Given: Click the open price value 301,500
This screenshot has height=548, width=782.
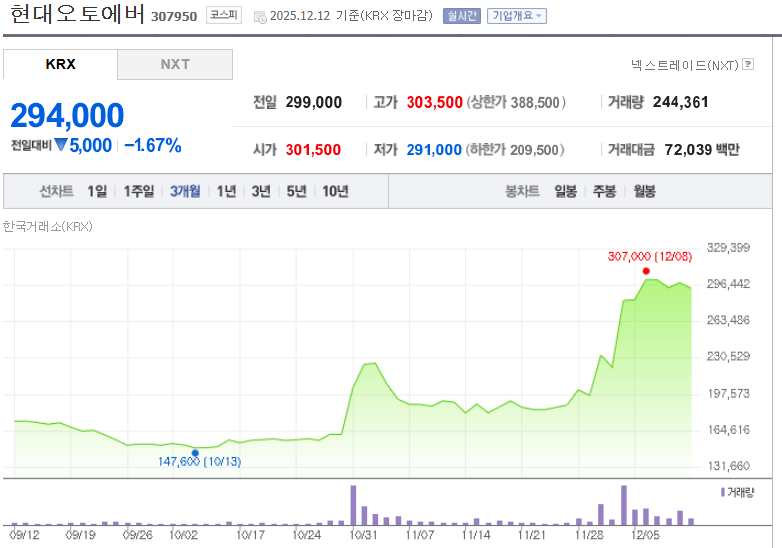Looking at the screenshot, I should (x=313, y=150).
